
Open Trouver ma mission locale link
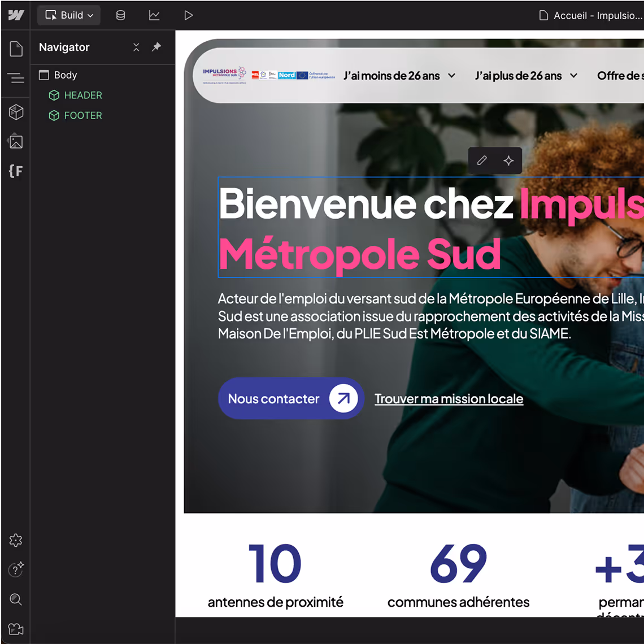[449, 399]
